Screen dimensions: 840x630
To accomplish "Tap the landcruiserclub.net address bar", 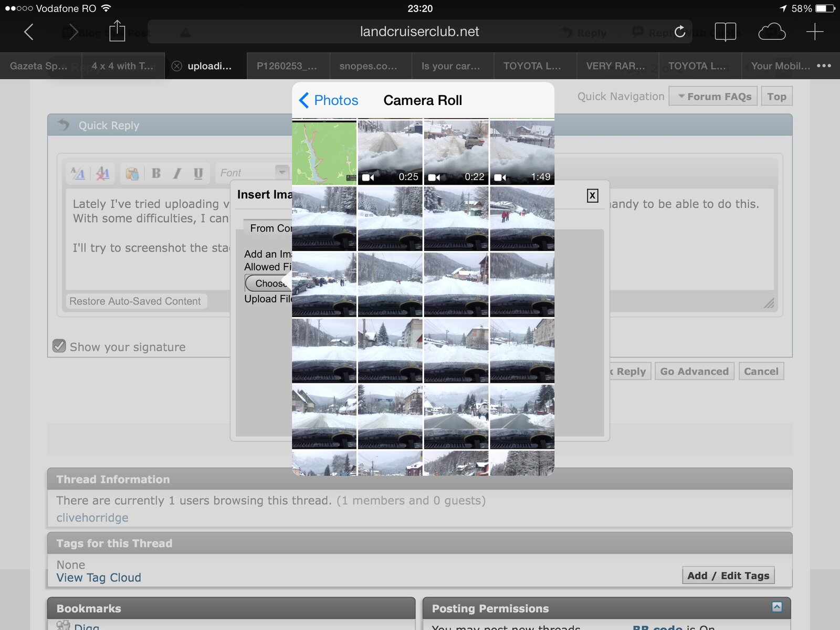I will [x=419, y=31].
